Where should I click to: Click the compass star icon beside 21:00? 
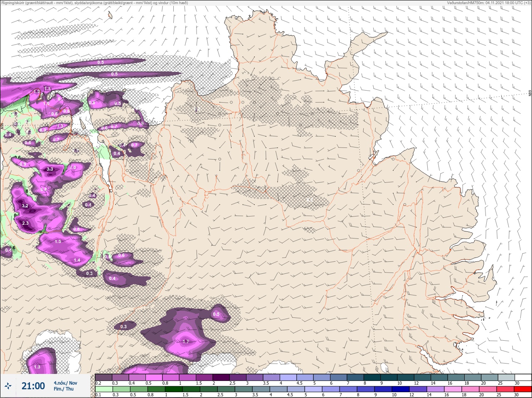[x=7, y=386]
